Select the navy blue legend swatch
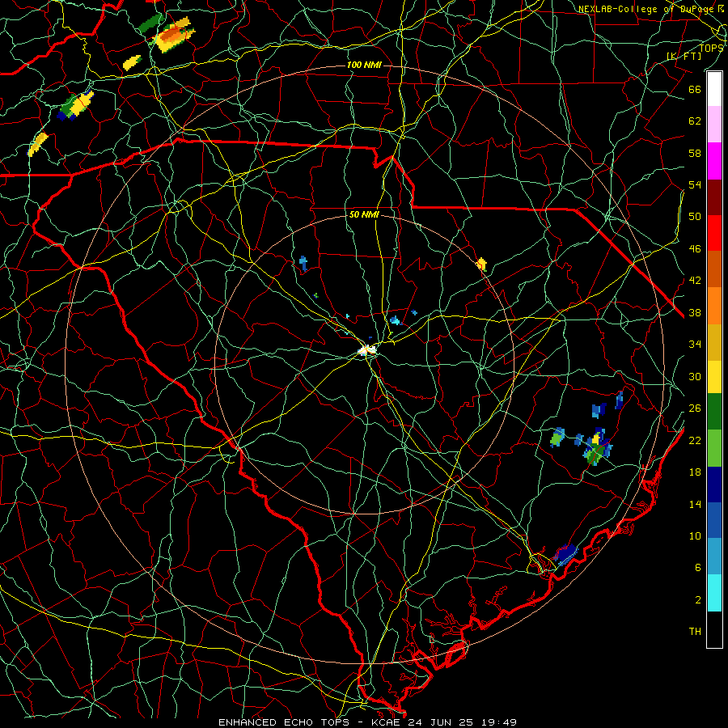Screen dimensions: 728x728 coord(714,485)
